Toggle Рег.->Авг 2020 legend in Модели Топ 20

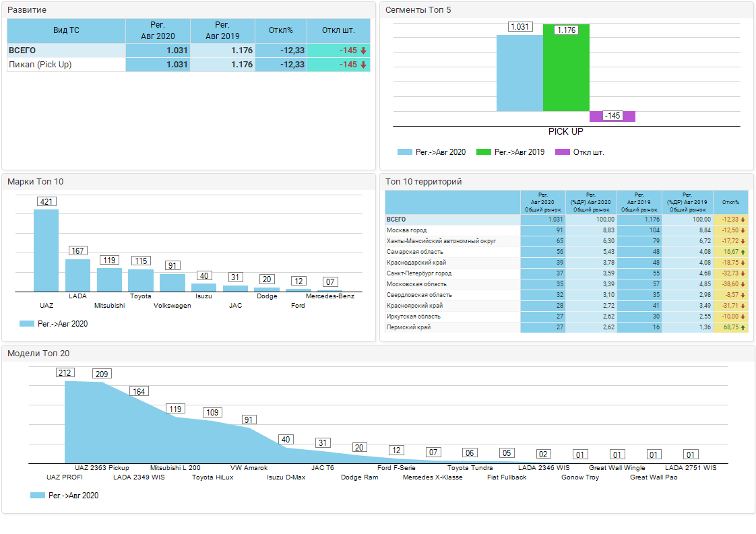click(x=65, y=496)
